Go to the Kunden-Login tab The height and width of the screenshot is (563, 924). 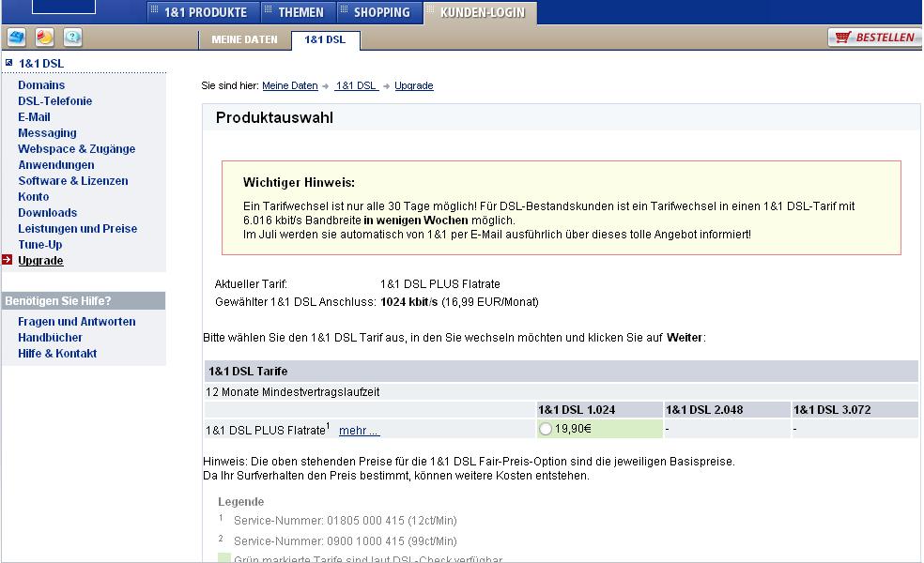482,12
